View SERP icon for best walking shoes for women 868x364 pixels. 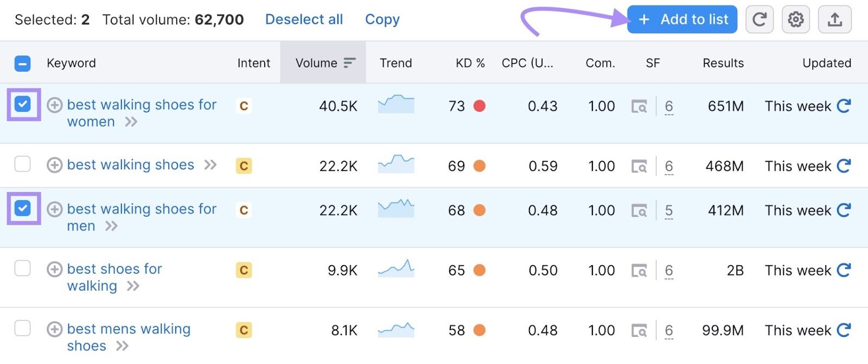pyautogui.click(x=639, y=106)
